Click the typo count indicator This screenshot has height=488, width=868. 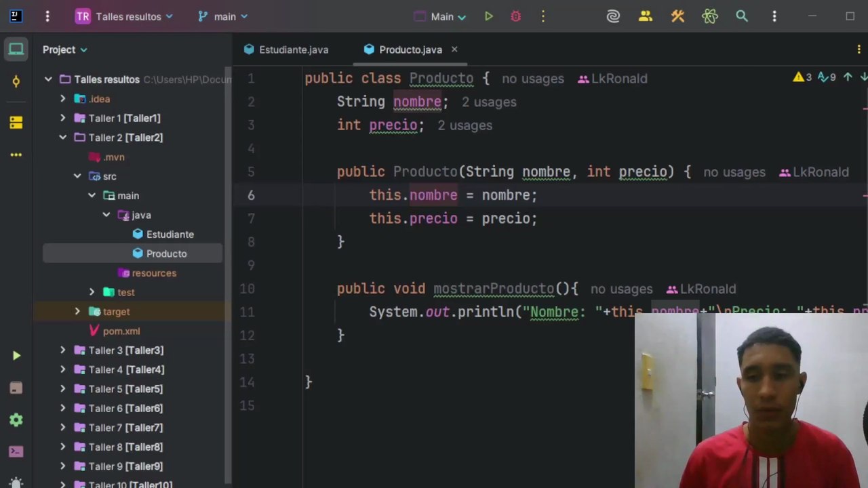[827, 78]
